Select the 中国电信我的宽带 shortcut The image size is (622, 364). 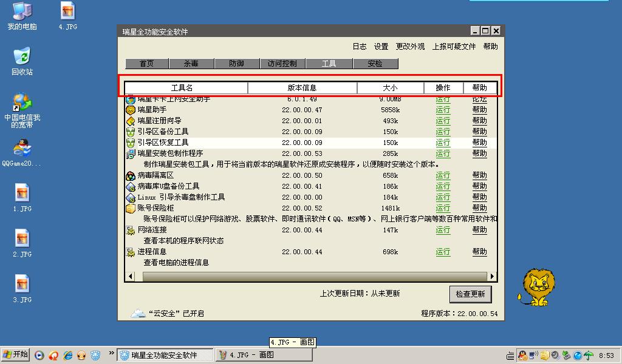click(22, 110)
